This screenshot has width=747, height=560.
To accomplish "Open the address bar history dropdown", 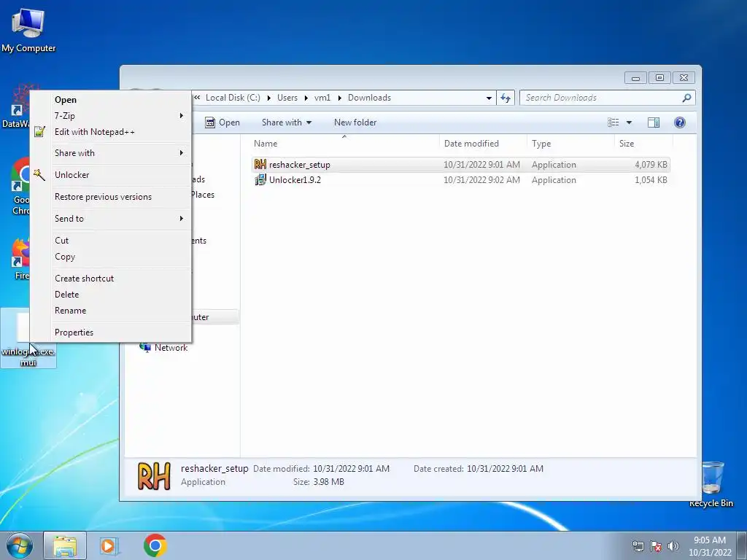I will click(489, 98).
